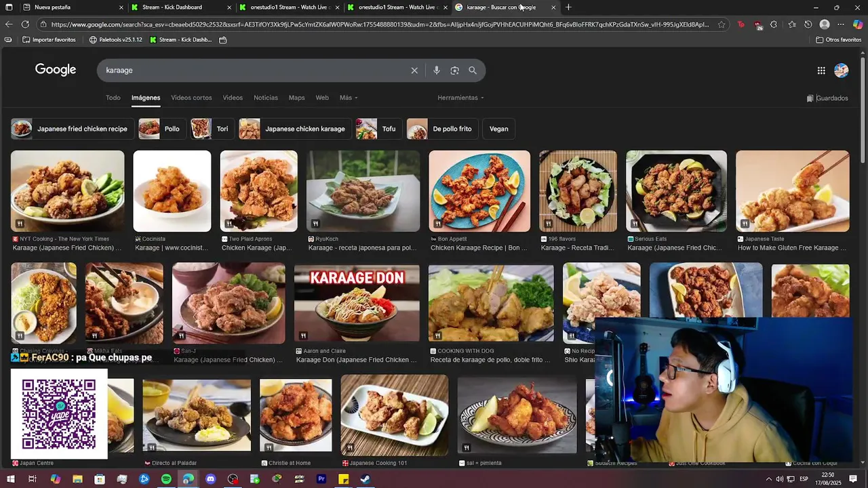Open Google Lens image search icon
This screenshot has width=868, height=488.
[x=454, y=70]
